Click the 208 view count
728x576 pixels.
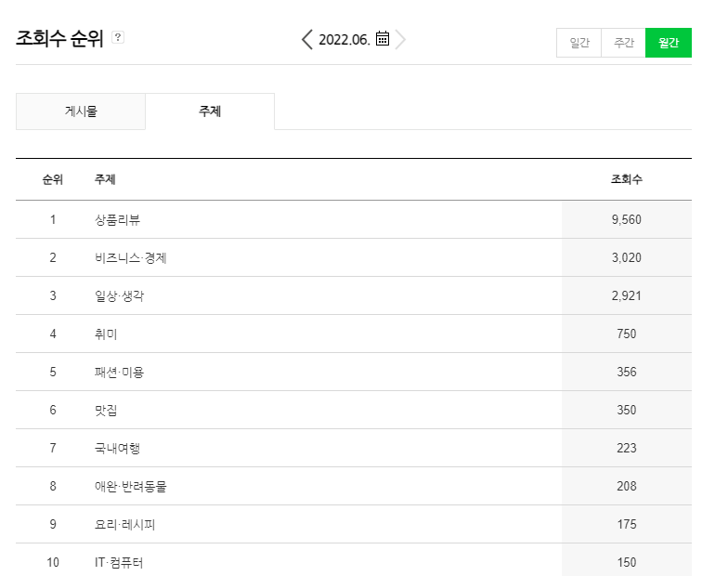626,486
